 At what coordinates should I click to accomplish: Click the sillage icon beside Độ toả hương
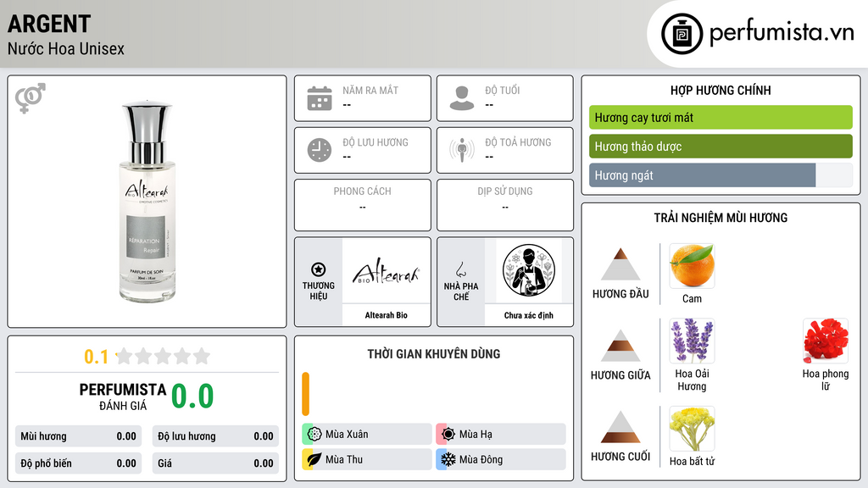(462, 150)
